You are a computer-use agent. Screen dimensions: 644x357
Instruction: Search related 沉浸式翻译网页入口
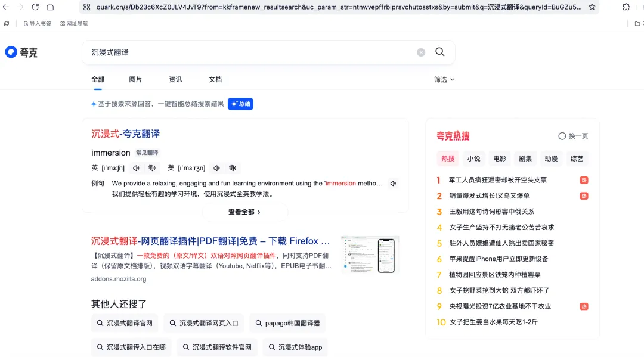click(x=204, y=324)
